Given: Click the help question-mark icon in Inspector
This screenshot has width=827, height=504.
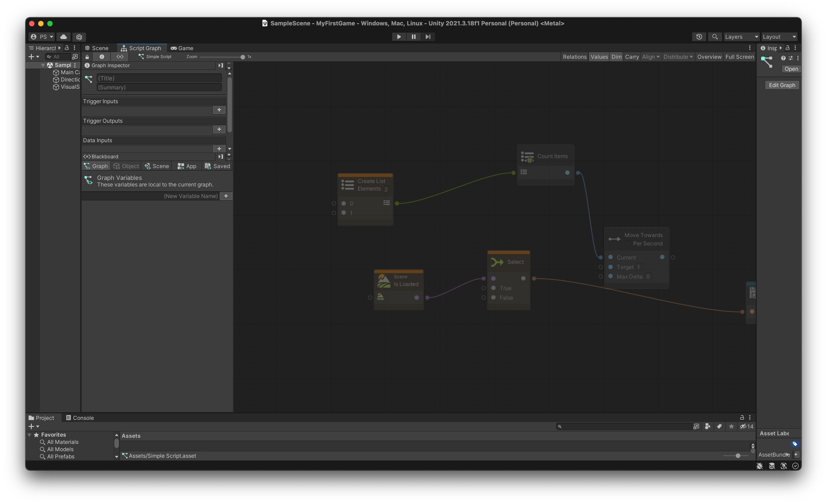Looking at the screenshot, I should (783, 58).
